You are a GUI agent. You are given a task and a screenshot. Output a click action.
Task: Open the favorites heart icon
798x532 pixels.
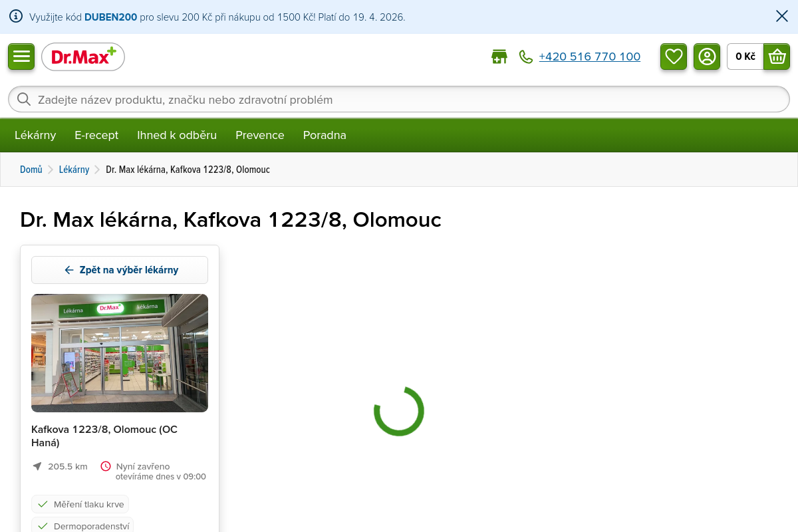click(x=674, y=57)
